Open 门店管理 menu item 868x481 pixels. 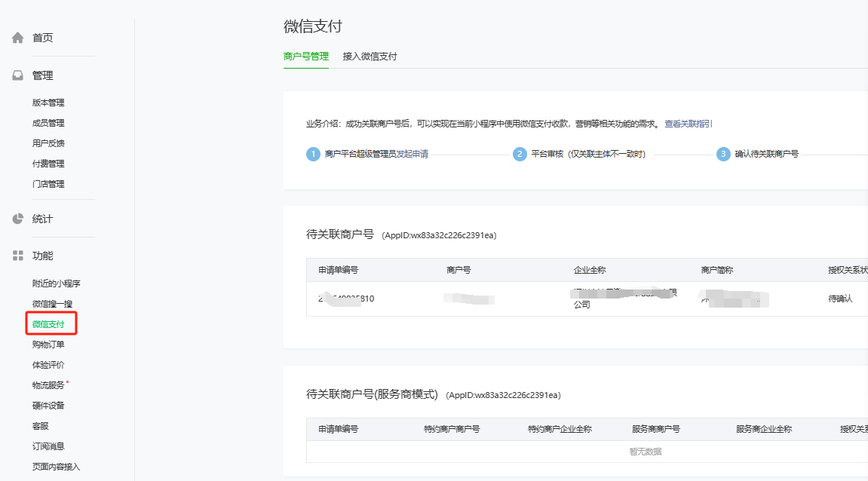point(48,184)
